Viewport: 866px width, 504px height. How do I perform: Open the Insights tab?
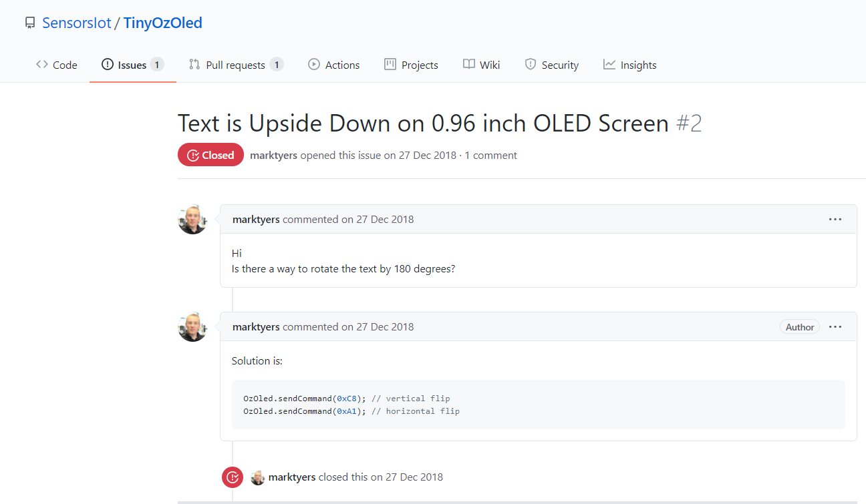pos(630,65)
